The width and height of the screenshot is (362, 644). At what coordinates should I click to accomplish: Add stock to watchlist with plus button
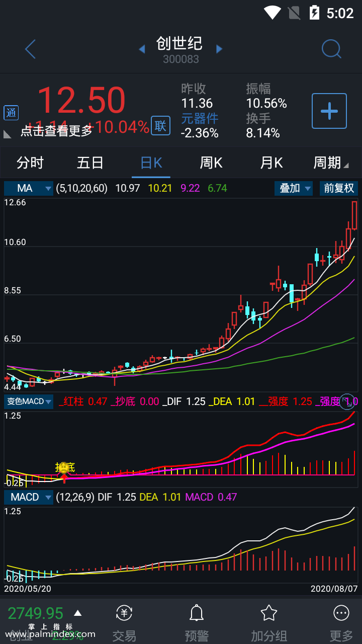[329, 111]
